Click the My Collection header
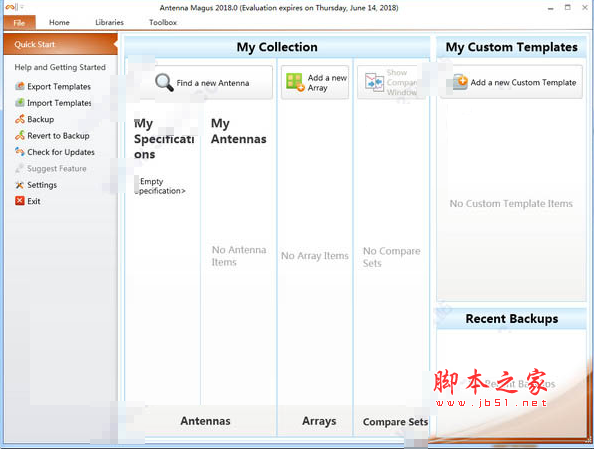The width and height of the screenshot is (594, 449). 277,47
